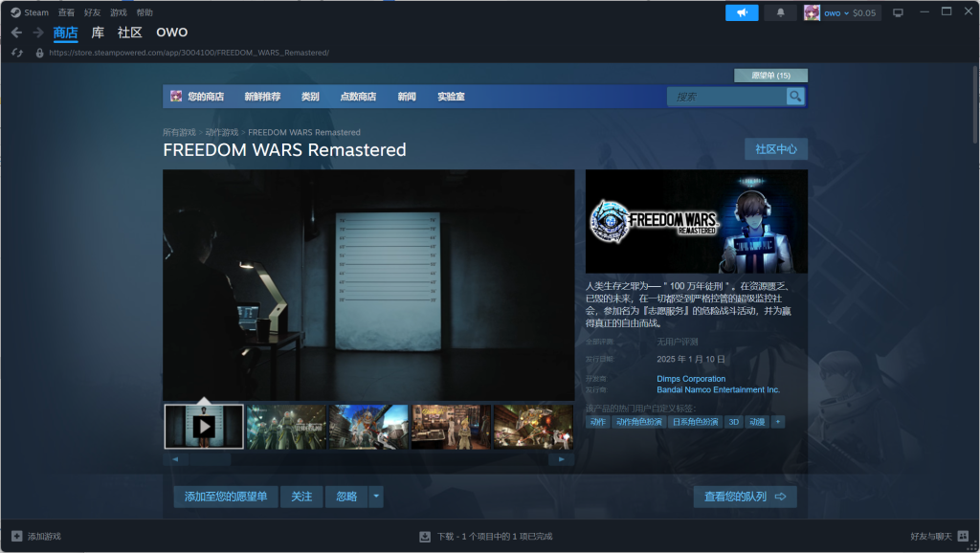The height and width of the screenshot is (553, 980).
Task: Open the 查看 menu
Action: (66, 12)
